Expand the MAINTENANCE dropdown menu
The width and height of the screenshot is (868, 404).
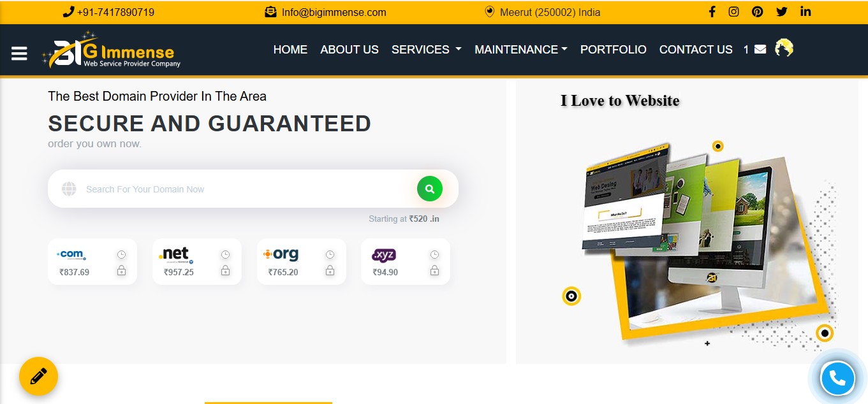tap(521, 50)
